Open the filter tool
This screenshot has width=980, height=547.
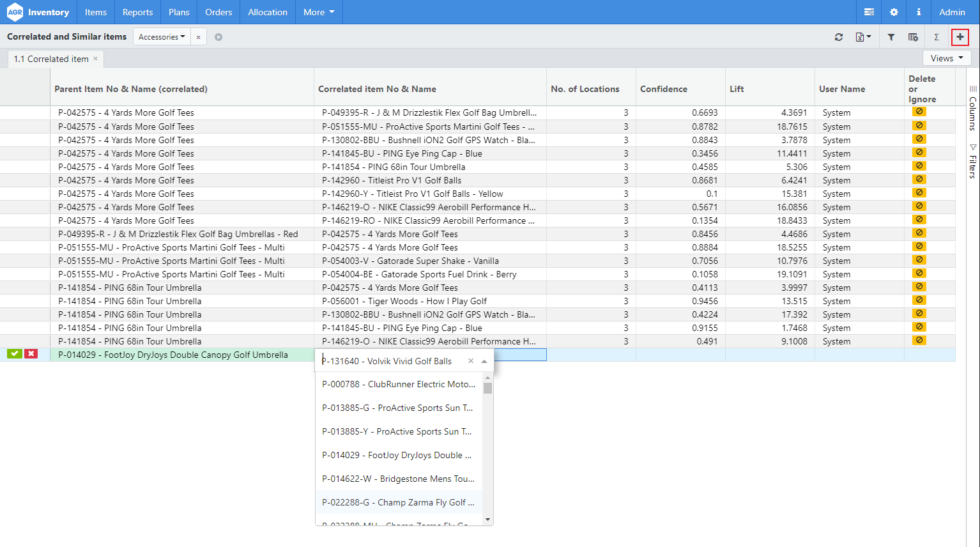coord(891,36)
